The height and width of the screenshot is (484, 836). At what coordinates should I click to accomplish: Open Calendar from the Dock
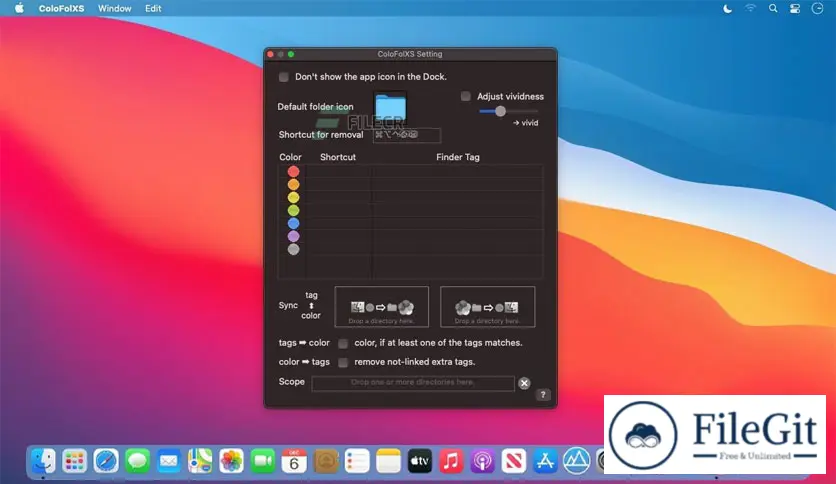(294, 461)
